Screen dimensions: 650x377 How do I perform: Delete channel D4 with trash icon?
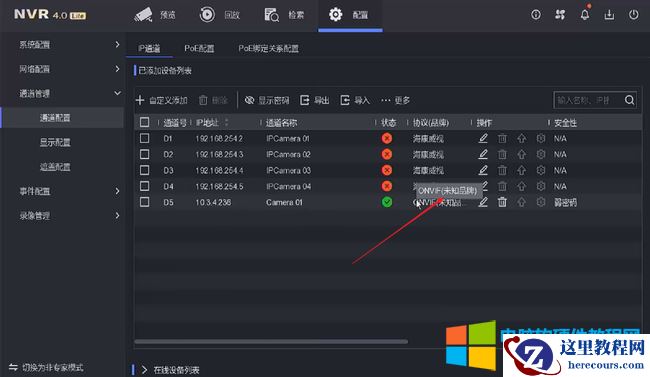click(502, 186)
